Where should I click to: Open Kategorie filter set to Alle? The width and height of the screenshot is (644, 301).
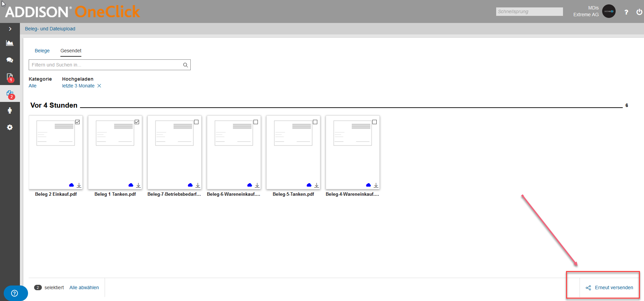(32, 86)
